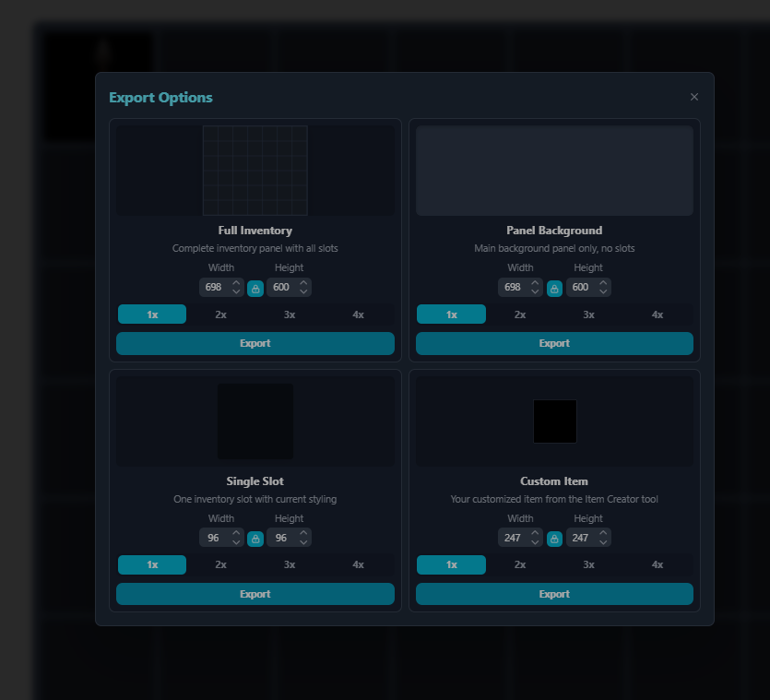Toggle aspect ratio lock for Panel Background
This screenshot has width=770, height=700.
[554, 289]
